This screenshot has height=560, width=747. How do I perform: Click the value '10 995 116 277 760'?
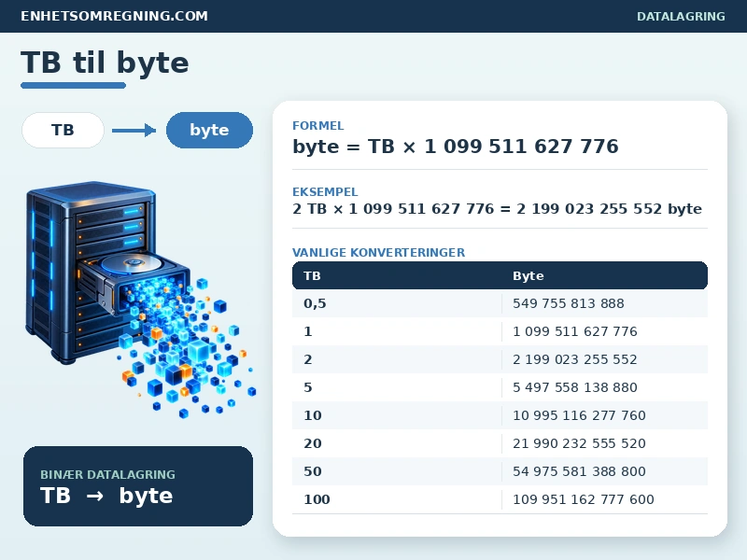579,415
